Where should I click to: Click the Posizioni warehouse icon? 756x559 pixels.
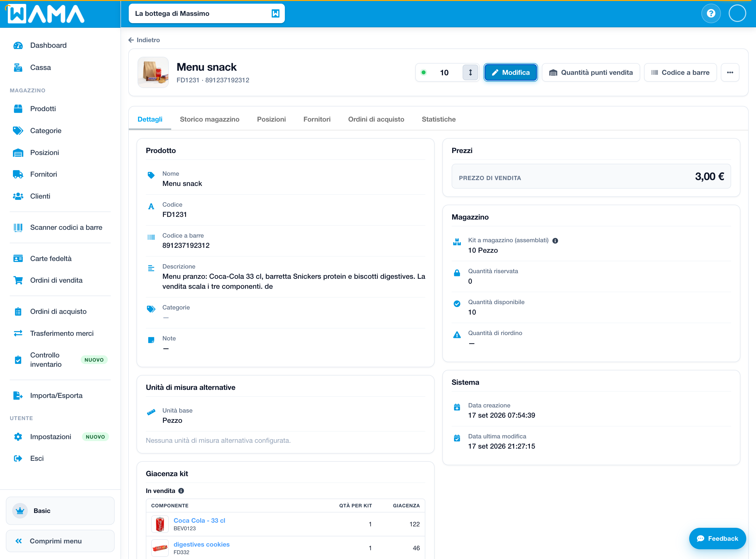click(18, 153)
